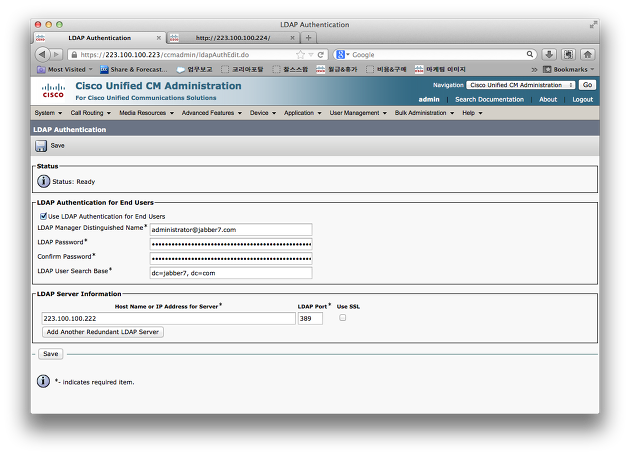The height and width of the screenshot is (456, 630).
Task: Click the Status info icon
Action: pyautogui.click(x=43, y=182)
